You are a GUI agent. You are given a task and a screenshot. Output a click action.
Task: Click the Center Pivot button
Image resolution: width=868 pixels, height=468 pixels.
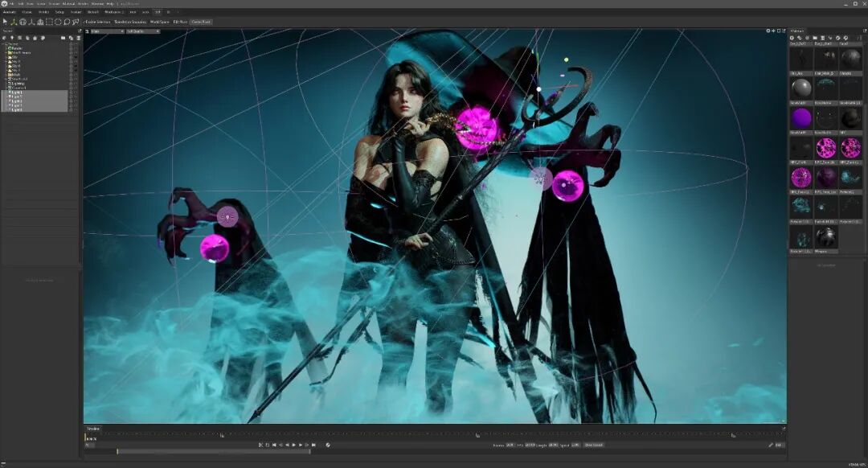point(201,22)
